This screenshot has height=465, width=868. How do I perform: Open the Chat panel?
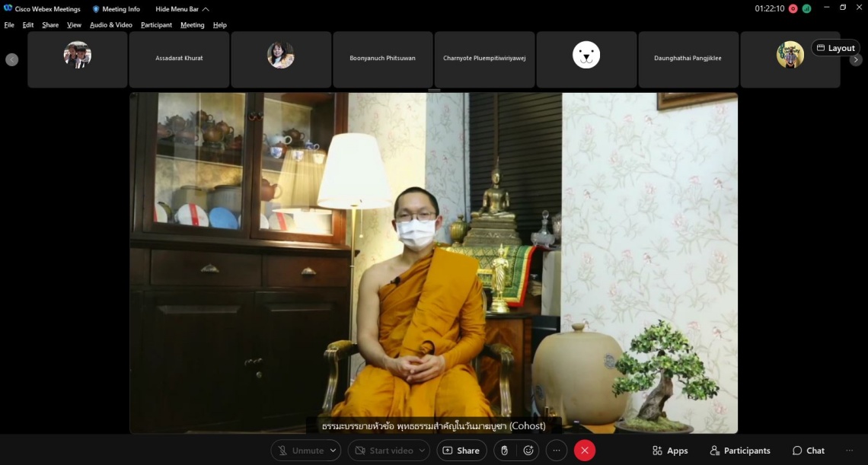click(808, 451)
